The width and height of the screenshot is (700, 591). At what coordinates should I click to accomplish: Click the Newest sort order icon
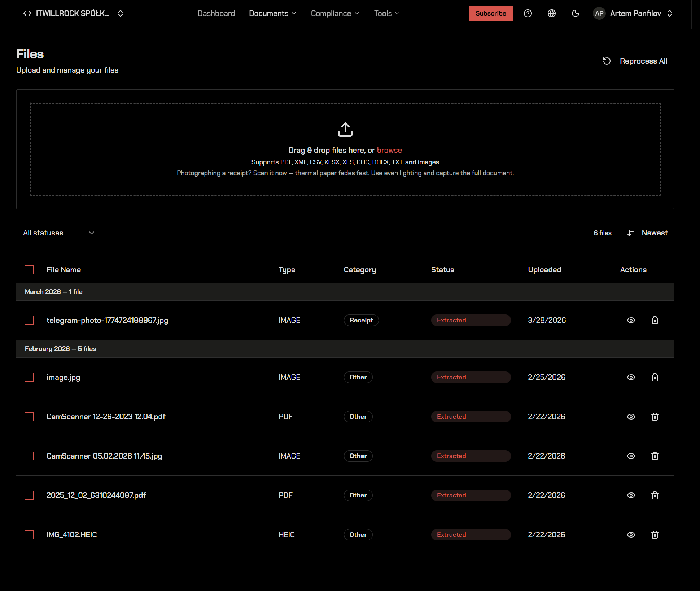pos(631,233)
